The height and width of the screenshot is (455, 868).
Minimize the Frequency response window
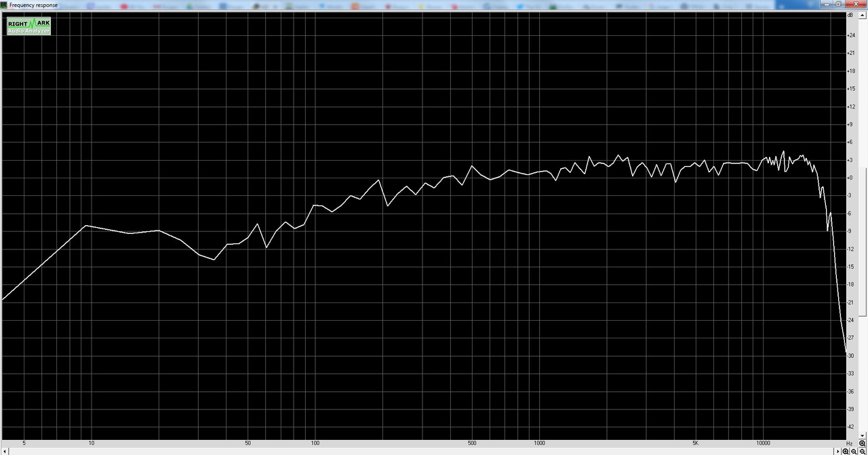(827, 4)
